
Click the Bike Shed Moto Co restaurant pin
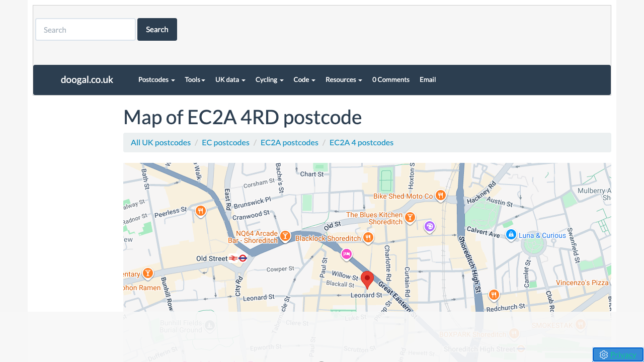441,195
